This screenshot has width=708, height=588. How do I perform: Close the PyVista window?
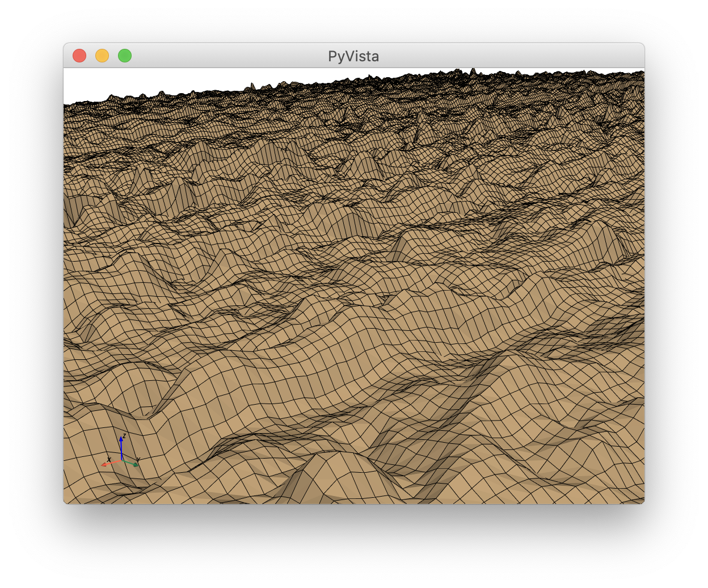[79, 56]
